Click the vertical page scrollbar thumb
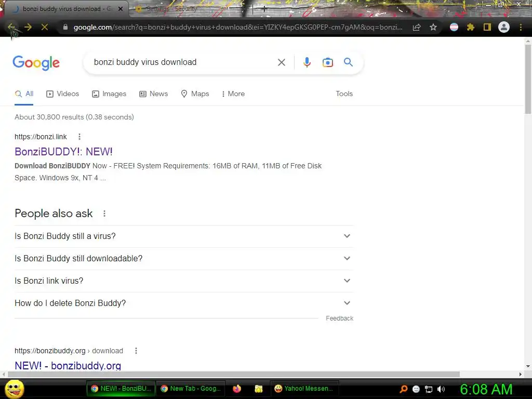The image size is (532, 399). coord(528,79)
